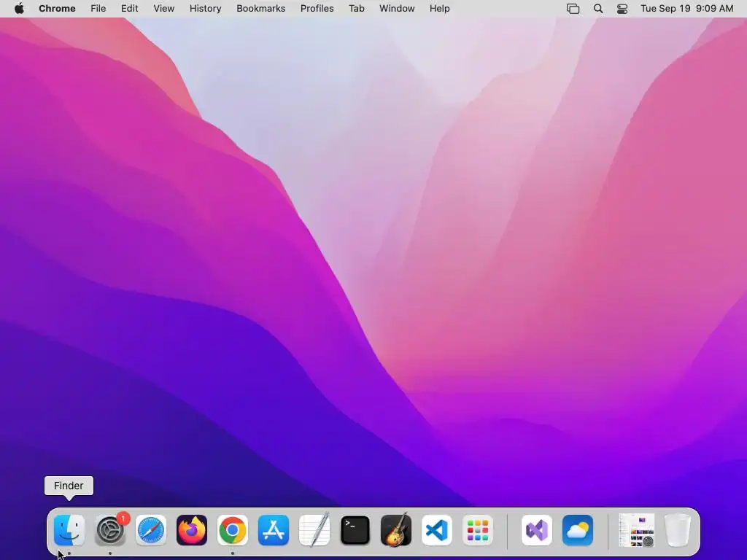Open the View menu
This screenshot has height=560, width=747.
[164, 9]
